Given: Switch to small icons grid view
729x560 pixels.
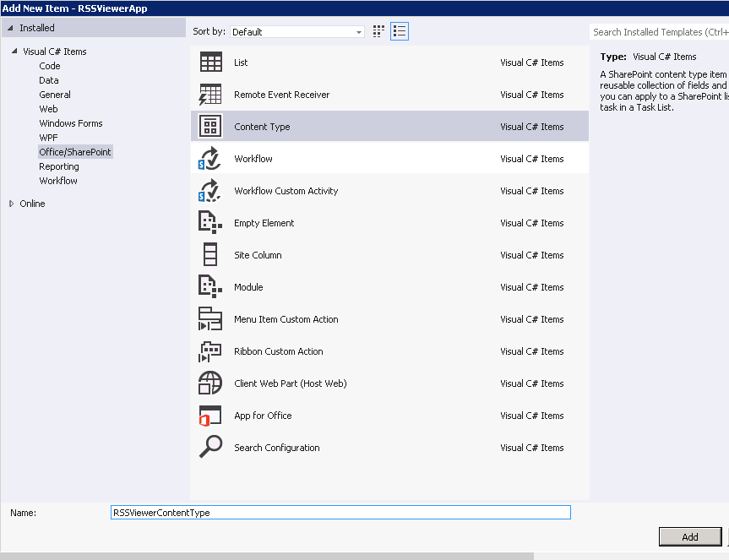Looking at the screenshot, I should [378, 31].
